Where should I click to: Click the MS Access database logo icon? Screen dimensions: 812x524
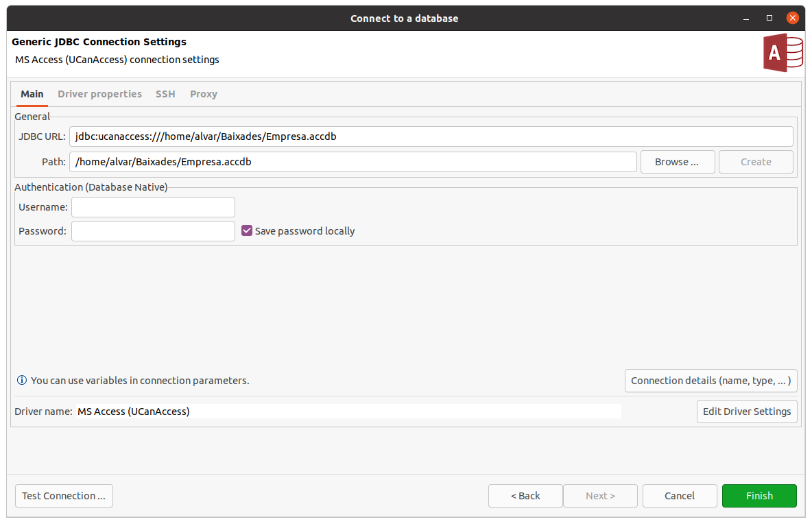782,53
